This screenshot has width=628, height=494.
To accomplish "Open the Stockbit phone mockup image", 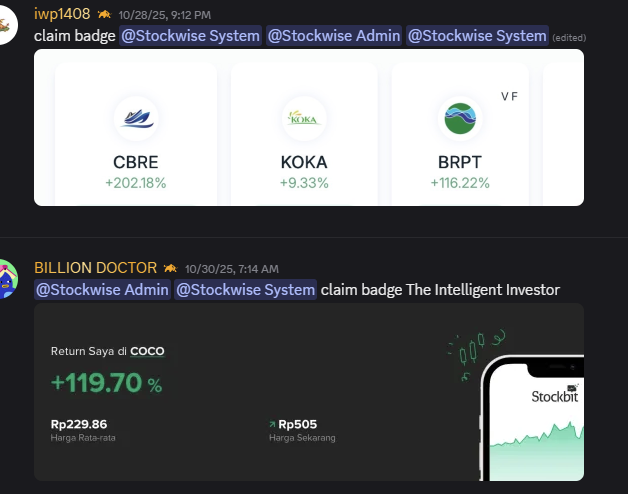I will click(535, 418).
